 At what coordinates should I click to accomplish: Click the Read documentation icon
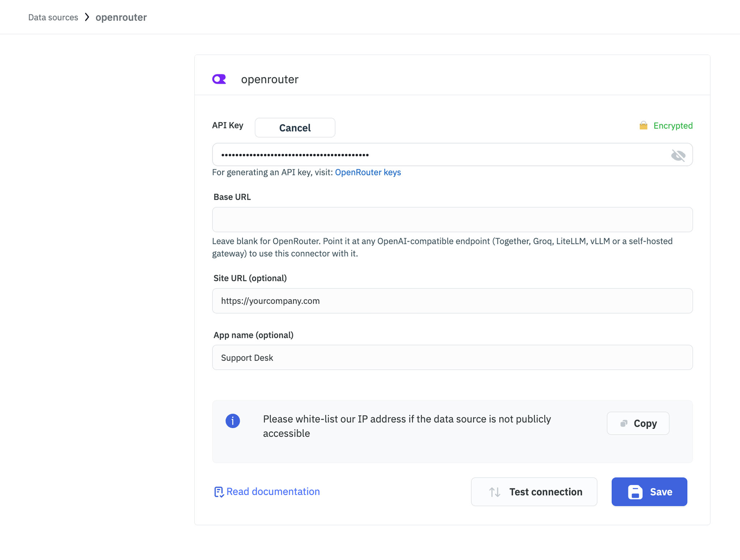click(x=219, y=492)
